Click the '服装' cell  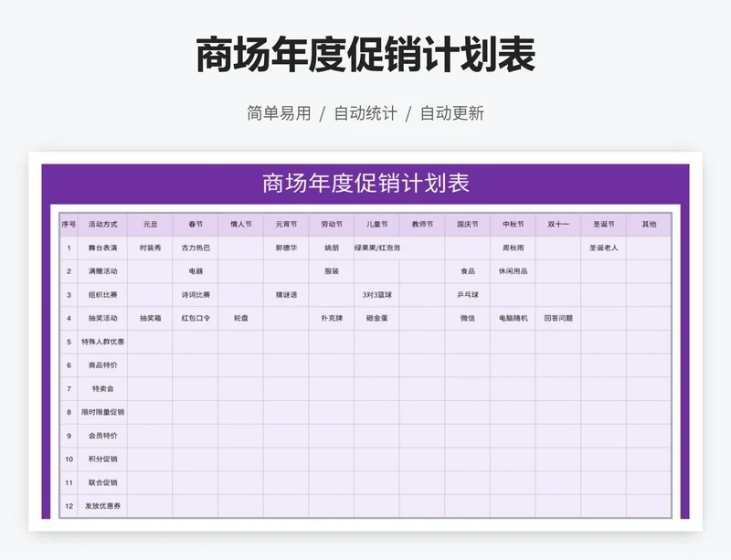coord(332,271)
